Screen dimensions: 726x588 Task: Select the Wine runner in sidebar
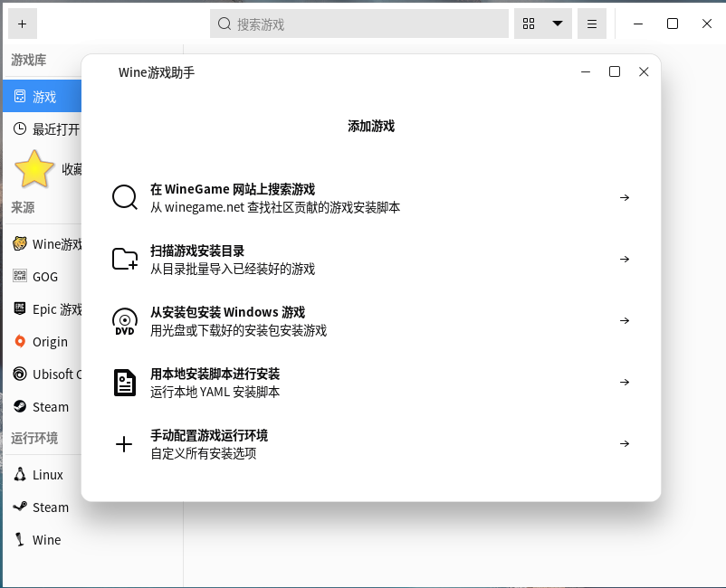point(46,540)
